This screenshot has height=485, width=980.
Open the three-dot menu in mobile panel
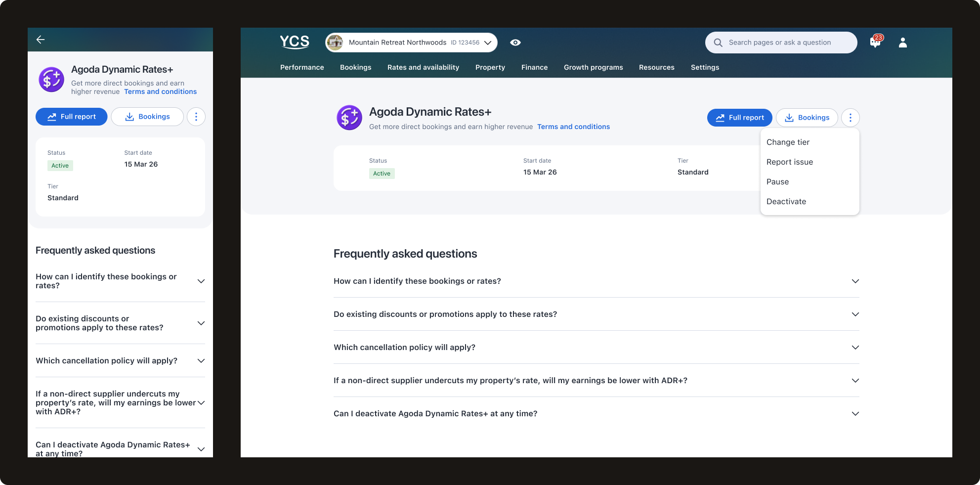tap(196, 117)
